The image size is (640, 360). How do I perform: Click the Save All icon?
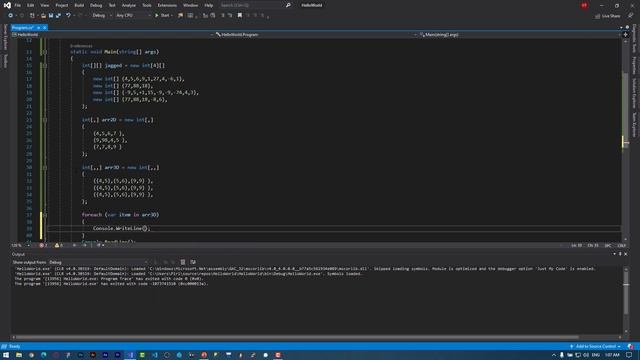pyautogui.click(x=58, y=16)
